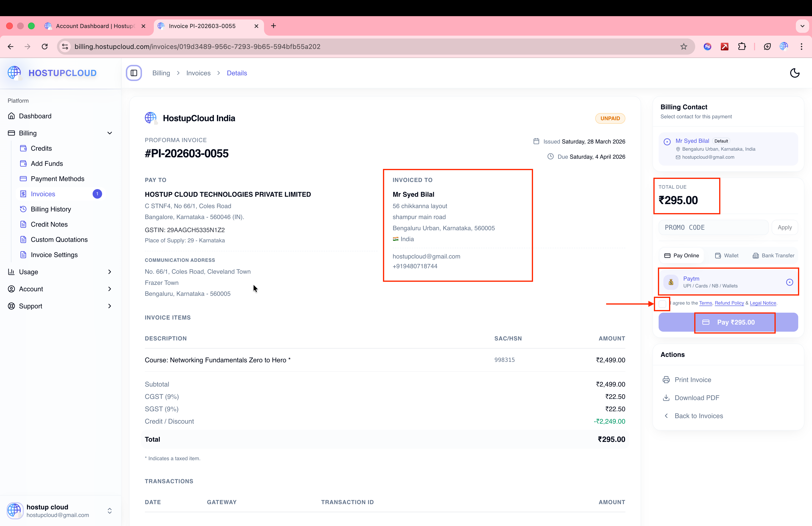Click hostupcloud@gmail.com in Invoiced To

(x=426, y=256)
